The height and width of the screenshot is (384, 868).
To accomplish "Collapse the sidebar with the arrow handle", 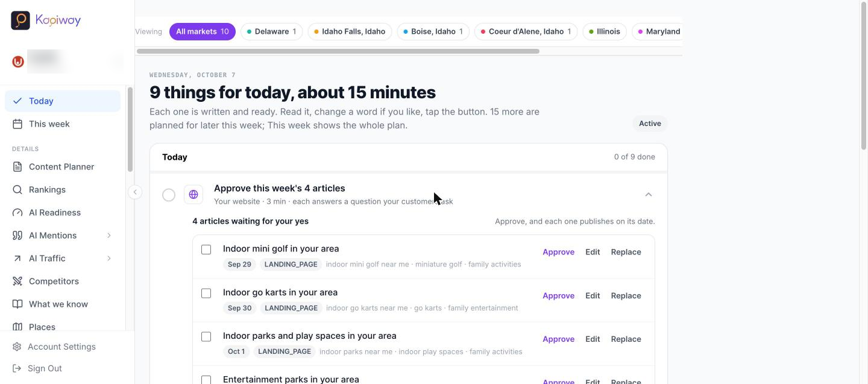I will click(x=135, y=192).
